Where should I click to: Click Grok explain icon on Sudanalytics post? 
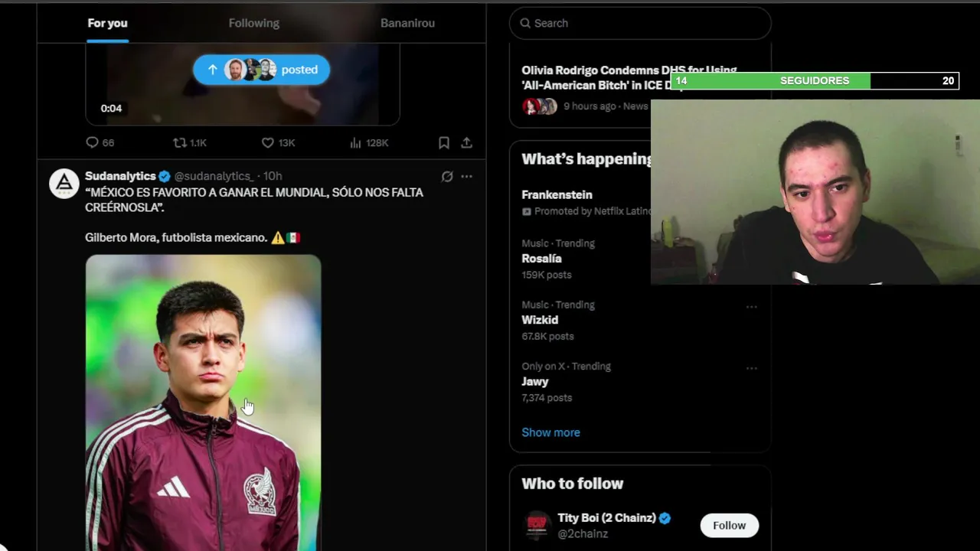pos(447,176)
